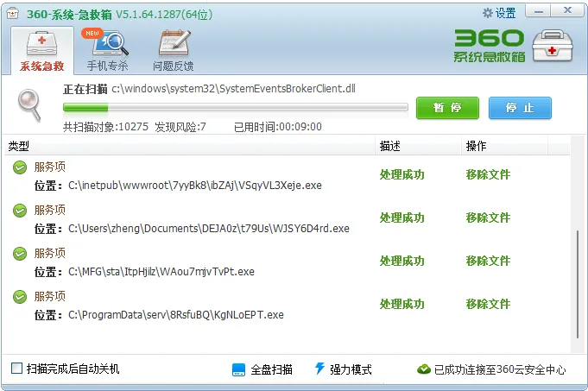Click 已成功连接至360云安全中心 status text
This screenshot has width=588, height=391.
point(500,369)
